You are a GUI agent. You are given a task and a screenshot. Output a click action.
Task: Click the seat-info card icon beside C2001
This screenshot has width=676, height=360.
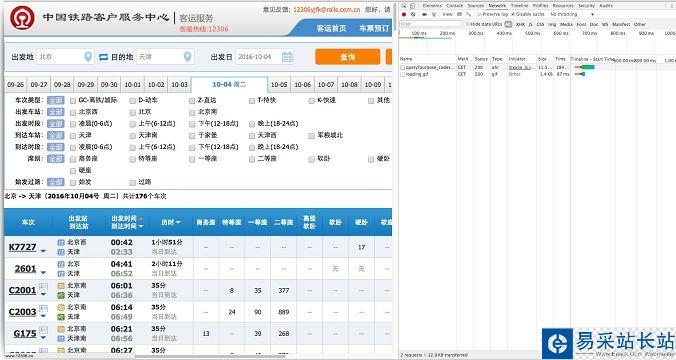tap(43, 286)
